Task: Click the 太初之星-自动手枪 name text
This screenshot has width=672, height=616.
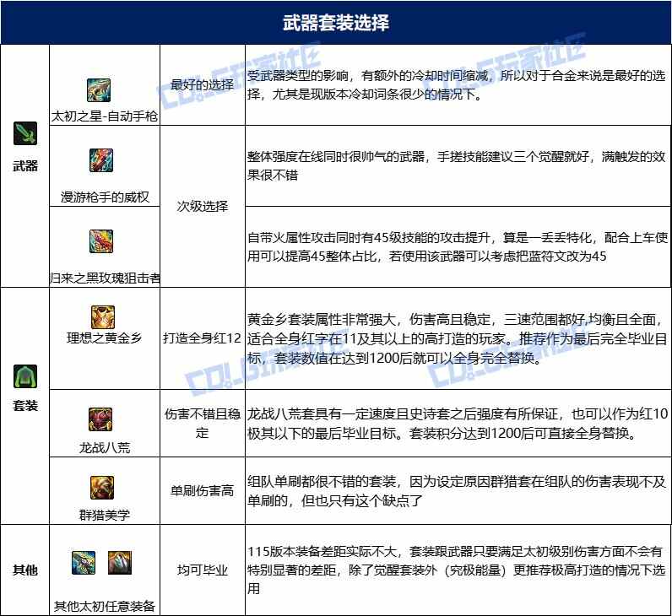Action: 105,116
